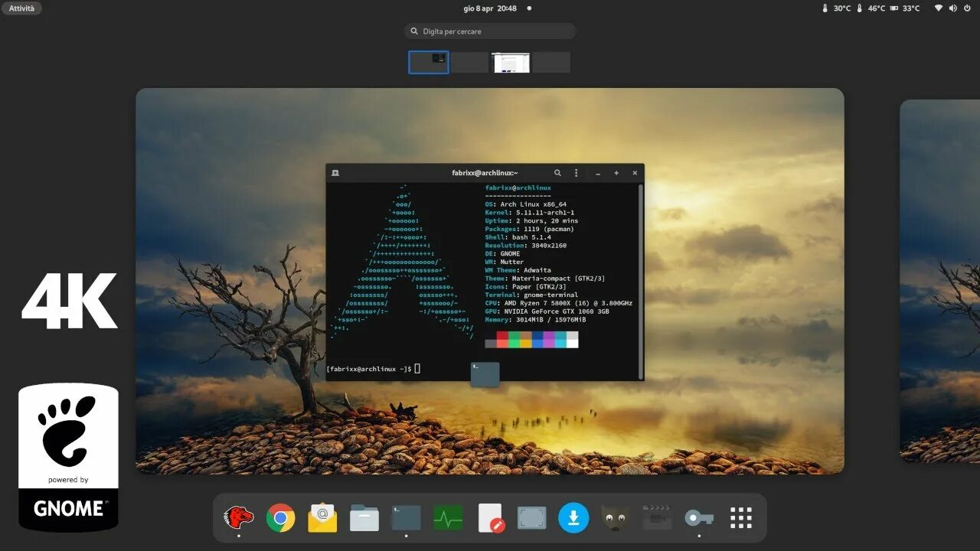Show all applications grid

pos(741,518)
